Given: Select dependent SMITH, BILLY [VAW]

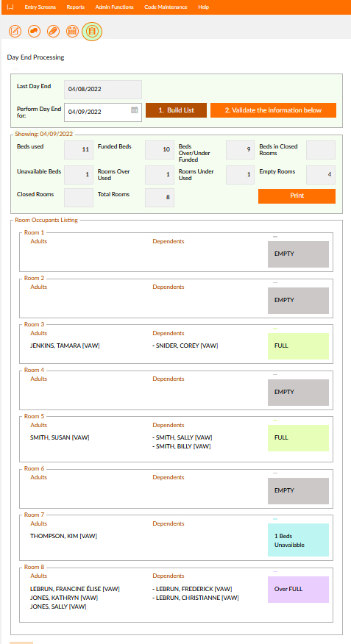Looking at the screenshot, I should [x=181, y=446].
